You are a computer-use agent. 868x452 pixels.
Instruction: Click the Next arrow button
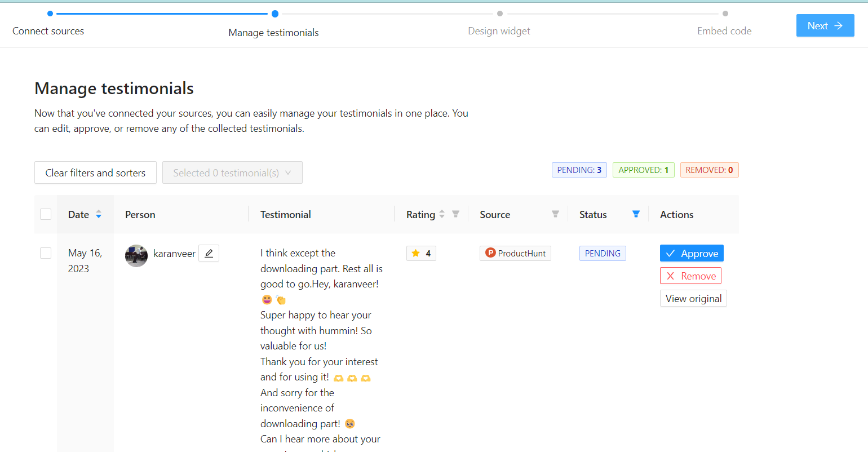(x=825, y=25)
